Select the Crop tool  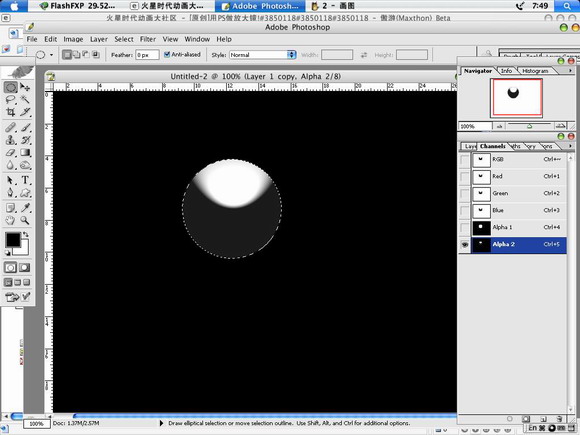tap(10, 112)
